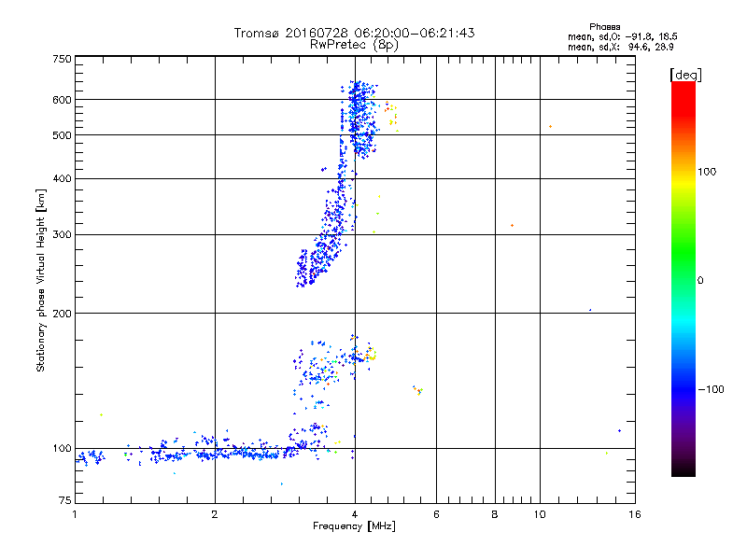Click the 'Stationary phase Virtual Height [km]' y-axis title
The image size is (747, 560).
pos(41,281)
